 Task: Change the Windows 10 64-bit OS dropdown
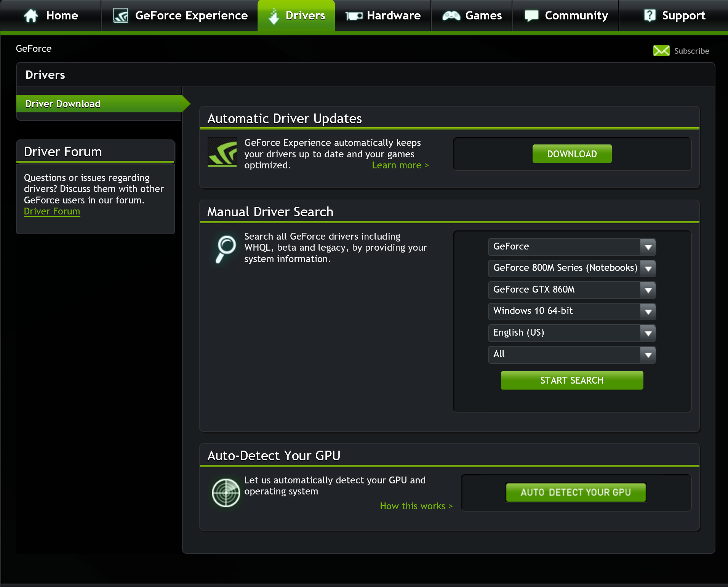click(x=571, y=311)
